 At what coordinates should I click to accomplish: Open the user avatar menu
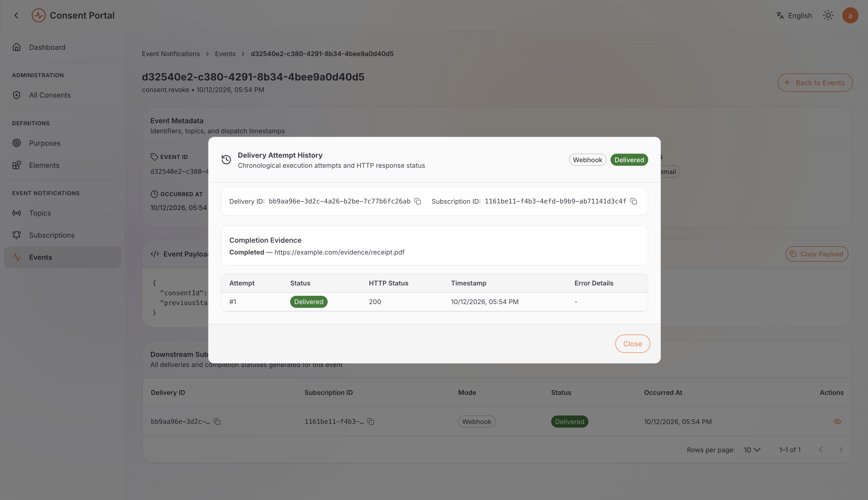point(850,15)
